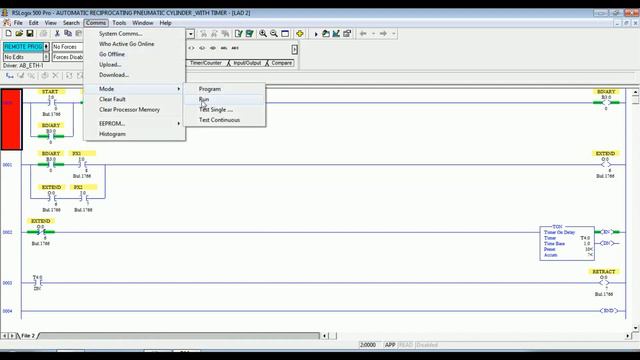
Task: Click the START contact on rung 0000
Action: 51,102
